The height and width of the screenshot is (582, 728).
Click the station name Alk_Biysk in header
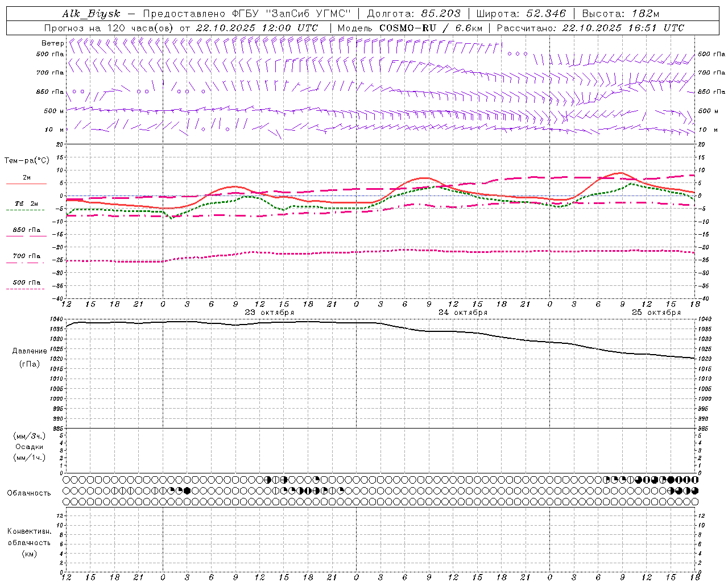[x=91, y=14]
